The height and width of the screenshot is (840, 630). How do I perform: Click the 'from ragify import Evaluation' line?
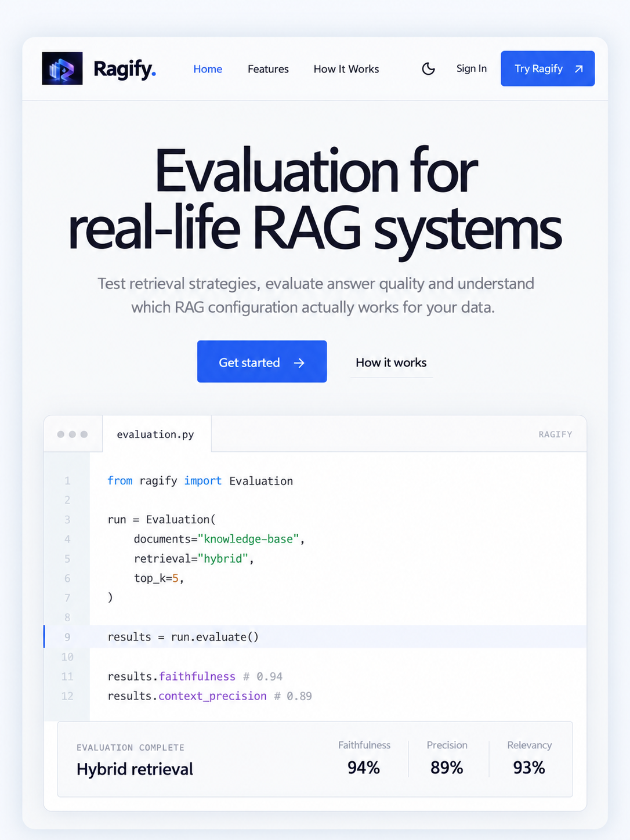pos(200,481)
